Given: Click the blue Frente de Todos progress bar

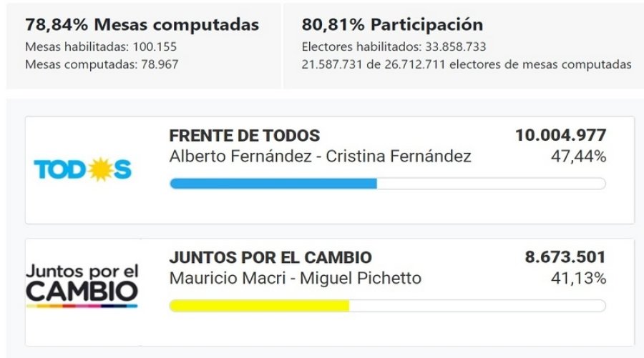Looking at the screenshot, I should (x=273, y=184).
